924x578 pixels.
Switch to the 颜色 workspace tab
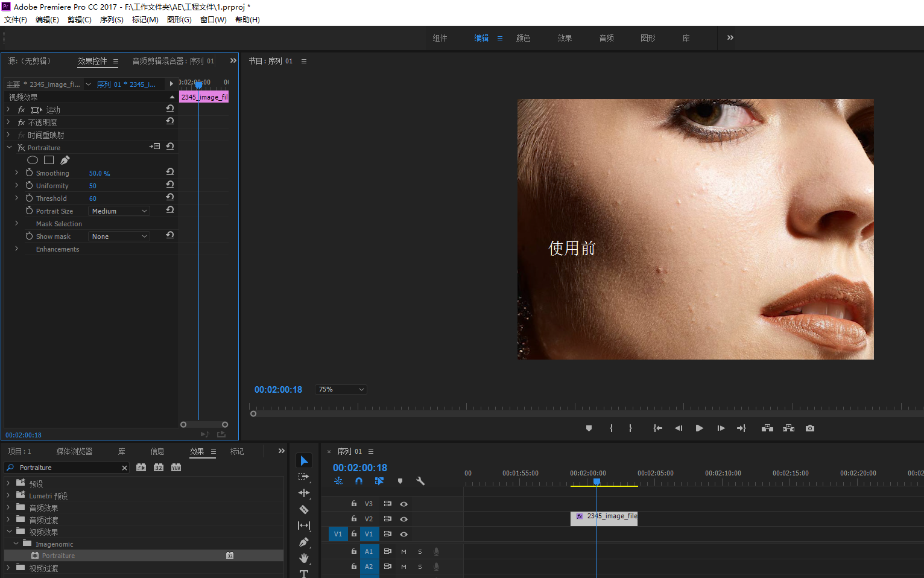point(523,38)
